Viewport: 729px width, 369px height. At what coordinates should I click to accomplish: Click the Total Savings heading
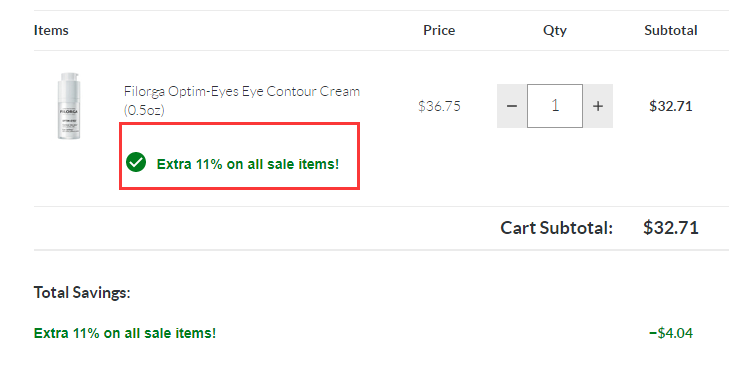(82, 292)
